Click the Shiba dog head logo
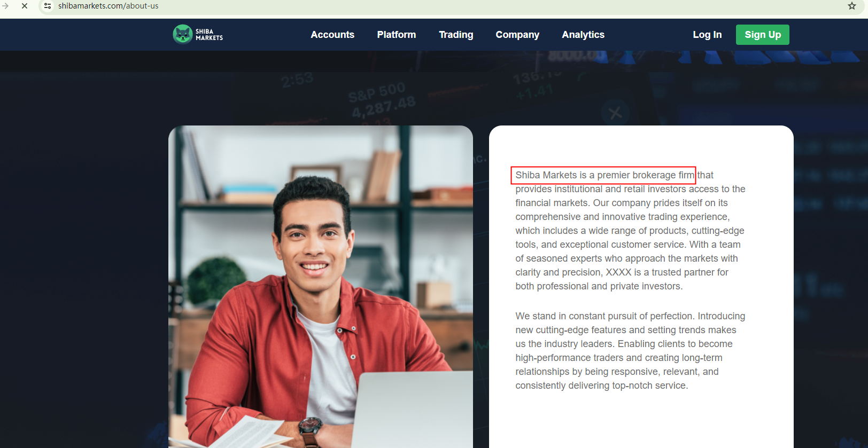868x448 pixels. [183, 34]
